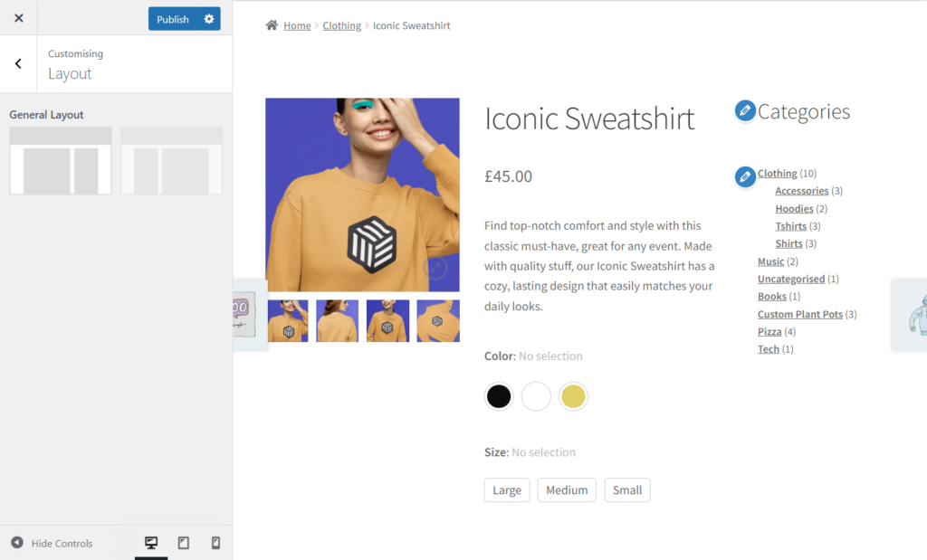
Task: Open publish settings via the gear icon
Action: 207,18
